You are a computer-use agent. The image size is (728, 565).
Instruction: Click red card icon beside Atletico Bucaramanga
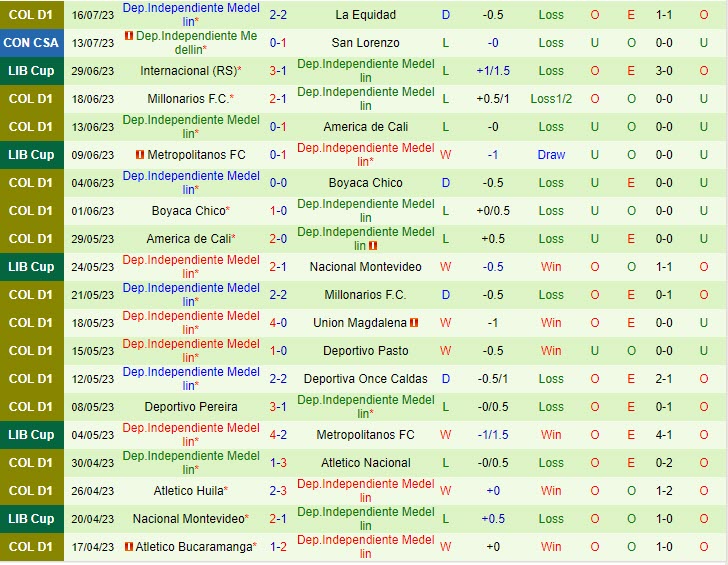pos(129,546)
